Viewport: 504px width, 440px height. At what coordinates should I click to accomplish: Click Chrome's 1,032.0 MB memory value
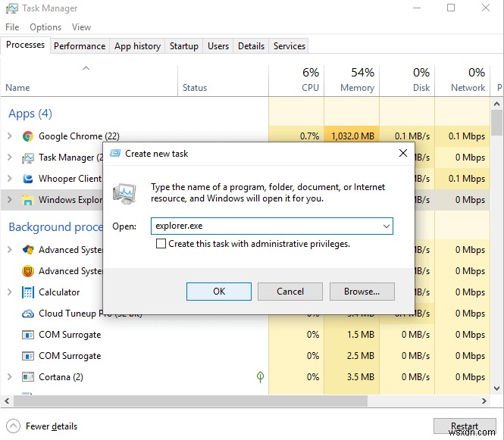click(352, 136)
